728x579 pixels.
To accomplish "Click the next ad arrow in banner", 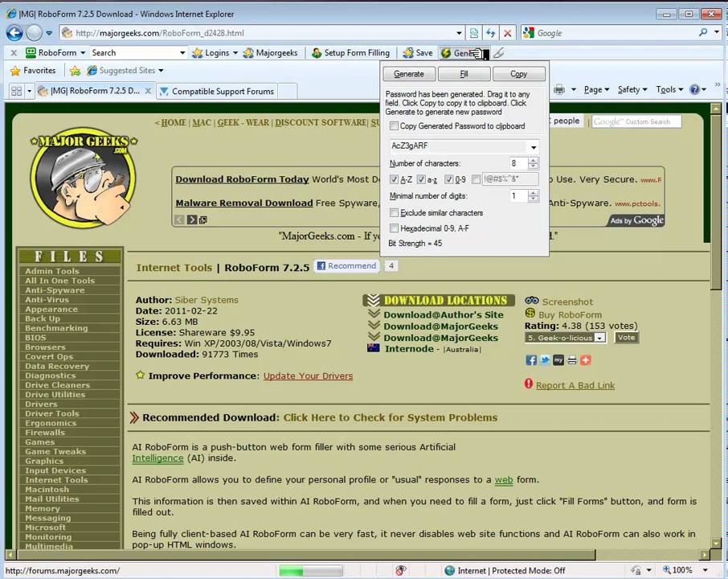I will click(192, 220).
